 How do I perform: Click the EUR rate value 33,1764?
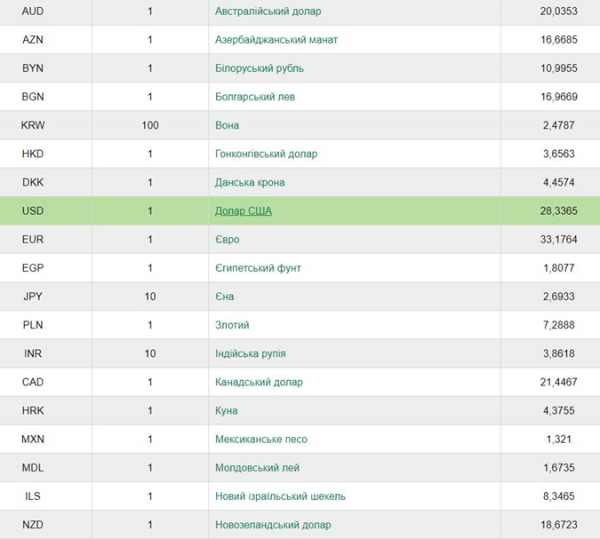tap(559, 239)
